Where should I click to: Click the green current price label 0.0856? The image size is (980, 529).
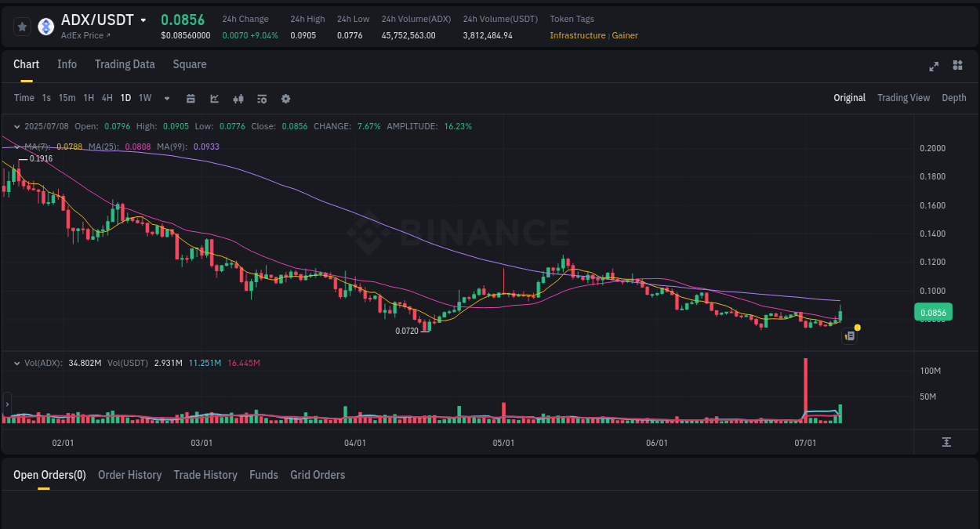(932, 312)
